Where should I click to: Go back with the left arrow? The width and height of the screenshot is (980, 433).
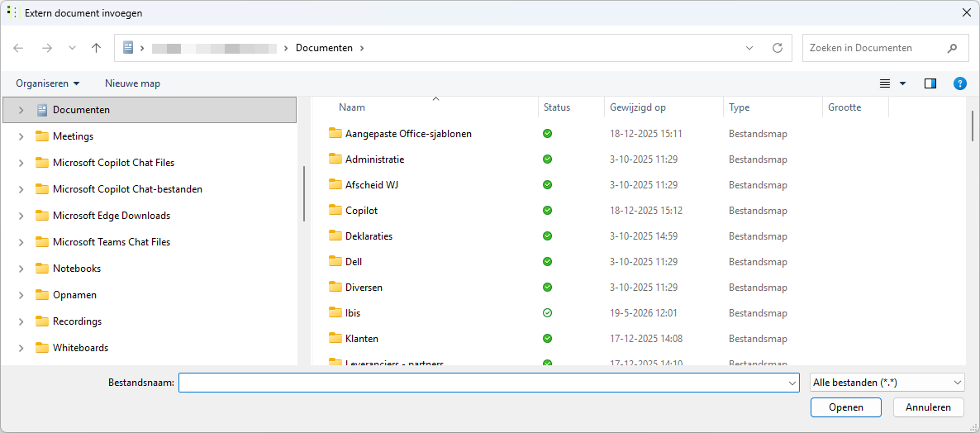[19, 47]
